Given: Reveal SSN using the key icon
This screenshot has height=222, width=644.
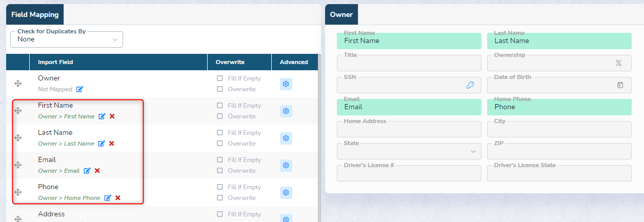Looking at the screenshot, I should point(470,85).
